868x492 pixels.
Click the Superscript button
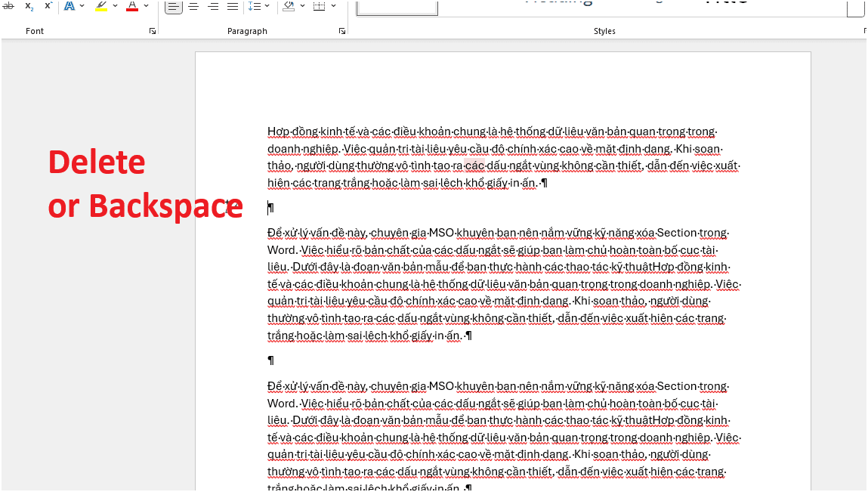tap(48, 6)
